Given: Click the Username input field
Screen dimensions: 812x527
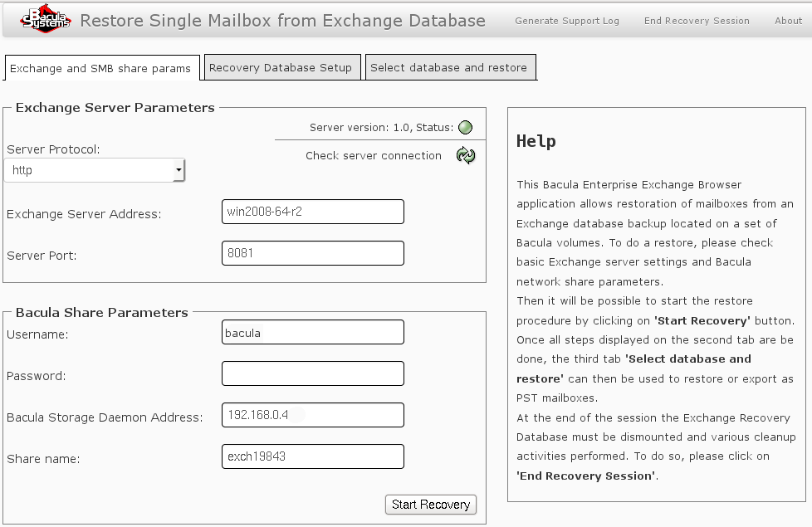Looking at the screenshot, I should tap(313, 332).
